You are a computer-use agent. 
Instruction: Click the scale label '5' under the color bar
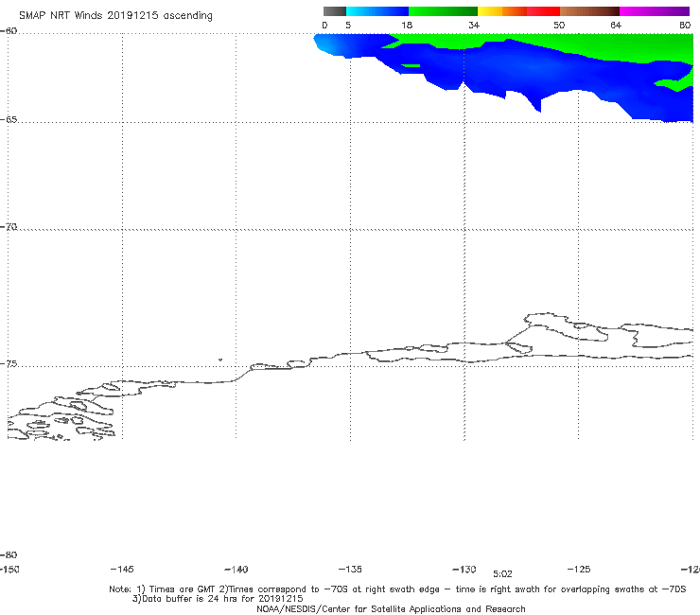(x=348, y=26)
